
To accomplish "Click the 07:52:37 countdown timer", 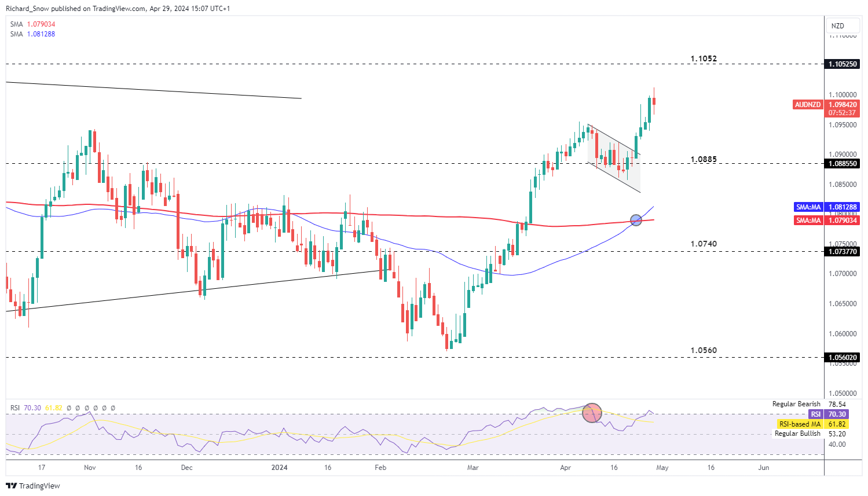I will point(842,113).
